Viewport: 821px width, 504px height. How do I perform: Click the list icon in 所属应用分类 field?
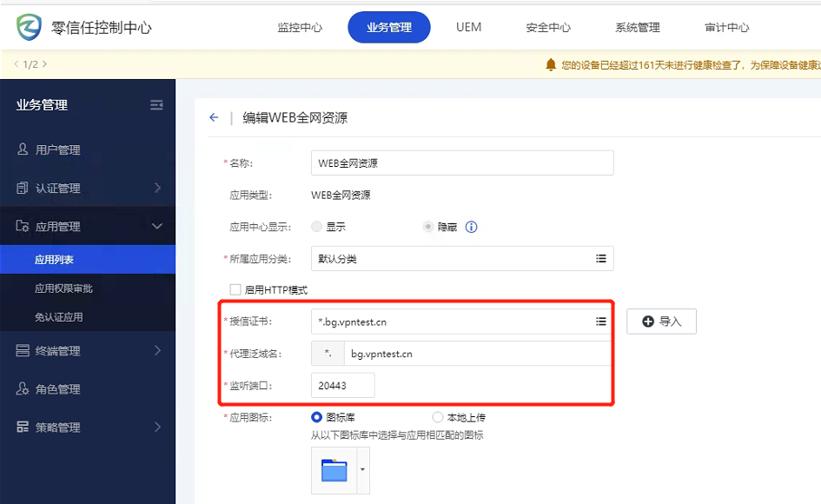pyautogui.click(x=600, y=259)
